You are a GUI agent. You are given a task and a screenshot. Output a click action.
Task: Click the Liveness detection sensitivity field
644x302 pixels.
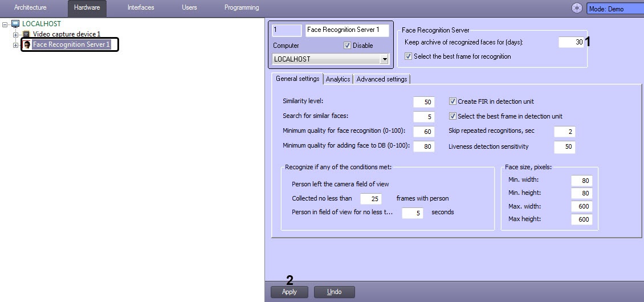point(565,146)
